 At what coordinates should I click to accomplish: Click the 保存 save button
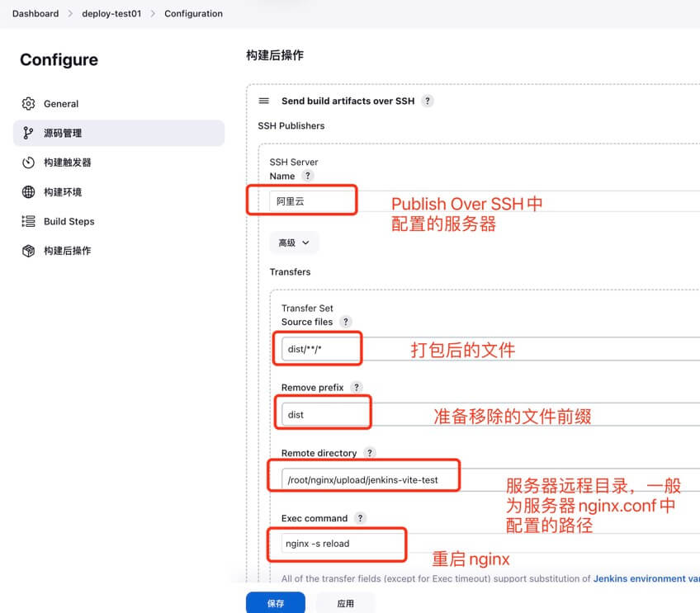pos(276,603)
